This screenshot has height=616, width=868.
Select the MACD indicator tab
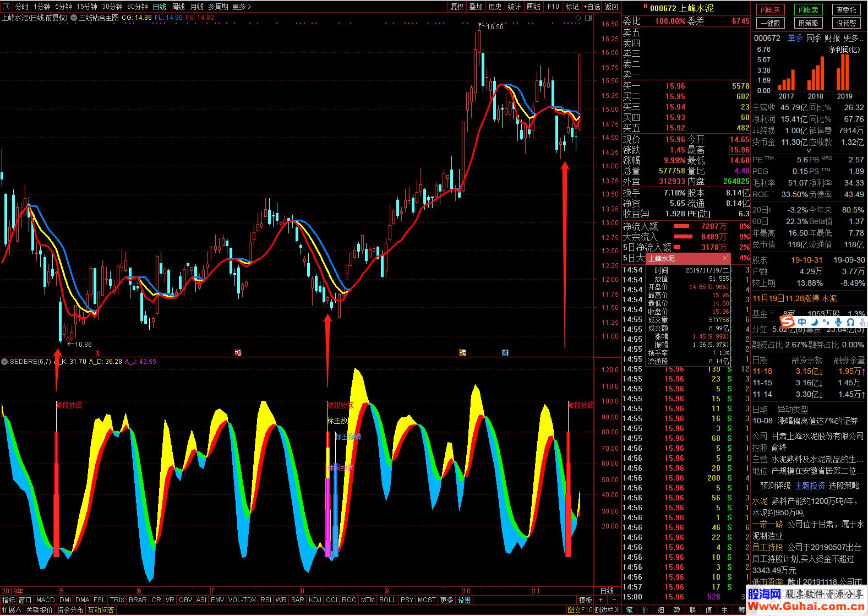pos(46,600)
